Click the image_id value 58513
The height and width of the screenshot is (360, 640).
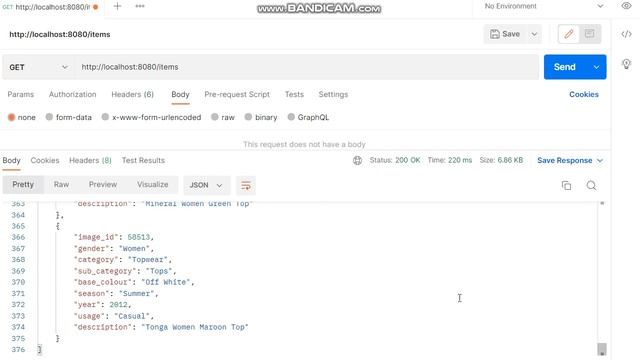(138, 237)
